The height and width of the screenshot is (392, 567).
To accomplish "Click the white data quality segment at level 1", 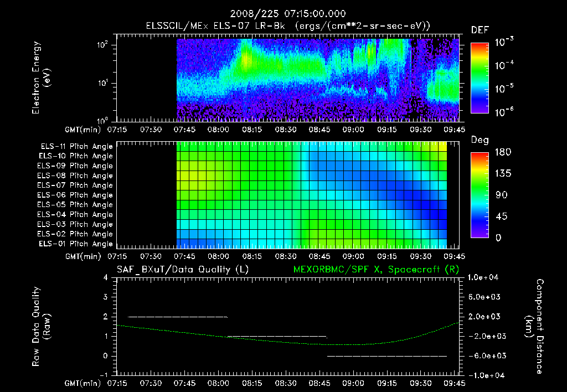I will click(277, 336).
